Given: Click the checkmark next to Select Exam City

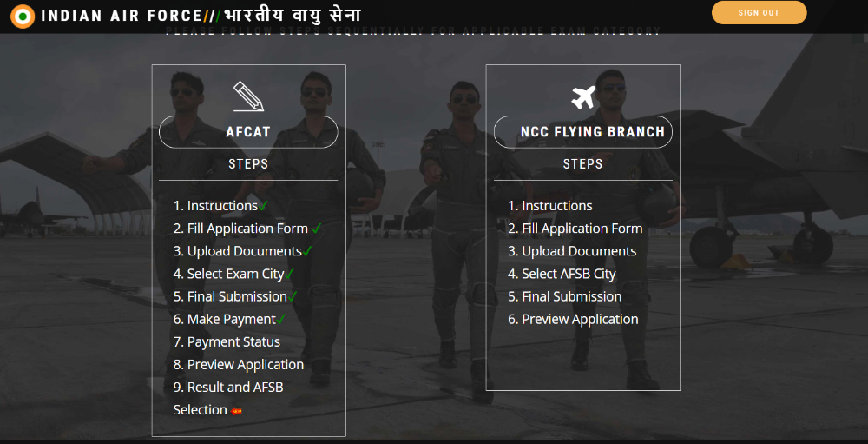Looking at the screenshot, I should tap(290, 274).
